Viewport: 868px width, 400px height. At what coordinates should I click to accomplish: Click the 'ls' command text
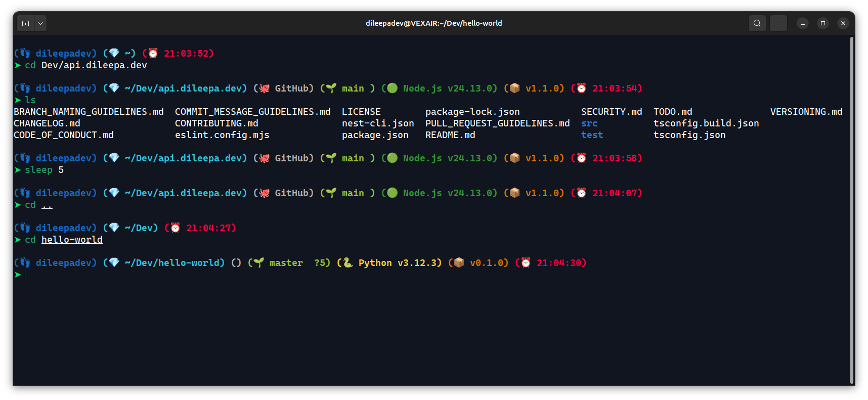click(30, 100)
